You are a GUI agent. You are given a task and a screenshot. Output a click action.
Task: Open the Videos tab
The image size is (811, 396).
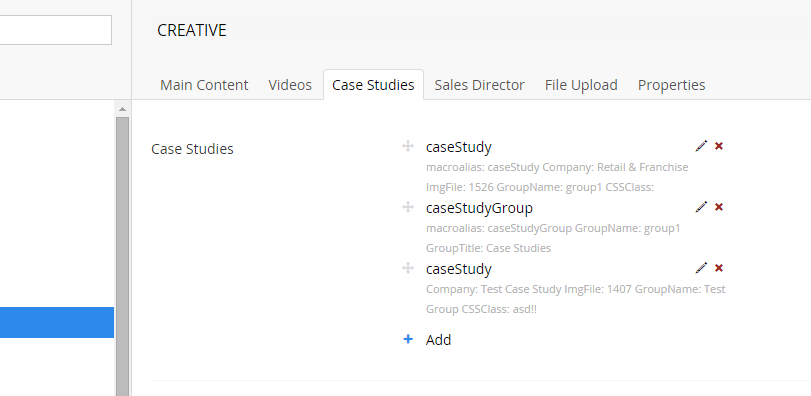[290, 85]
